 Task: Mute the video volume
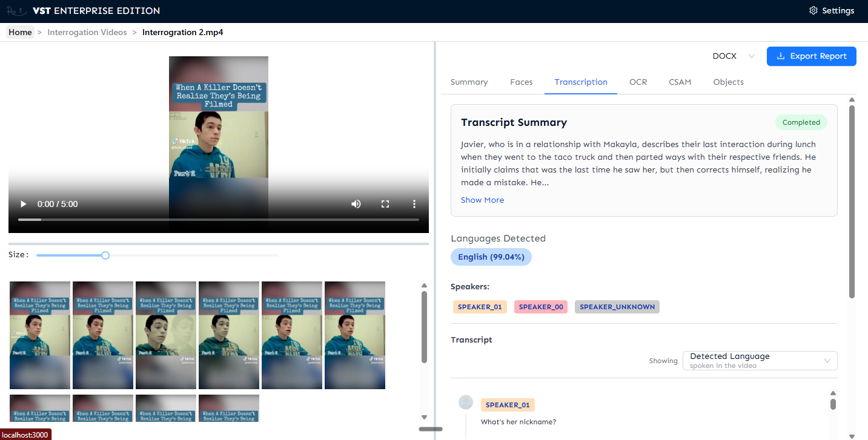(356, 204)
